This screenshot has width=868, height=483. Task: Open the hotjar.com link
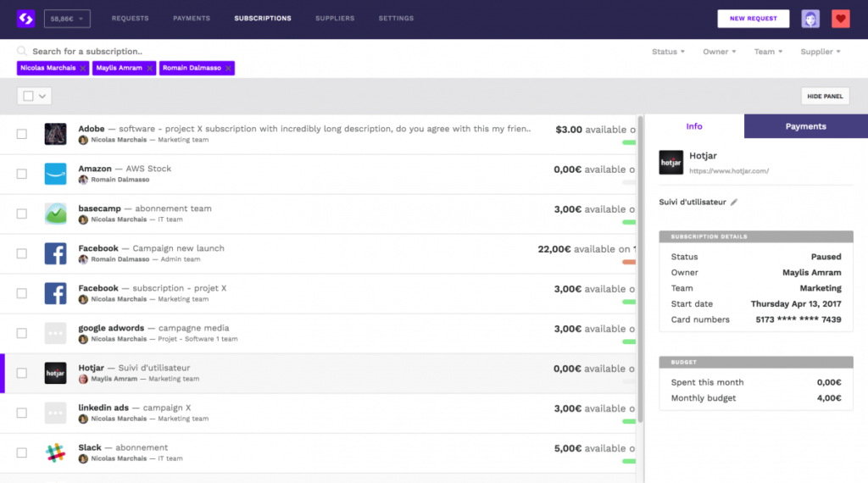click(x=729, y=171)
